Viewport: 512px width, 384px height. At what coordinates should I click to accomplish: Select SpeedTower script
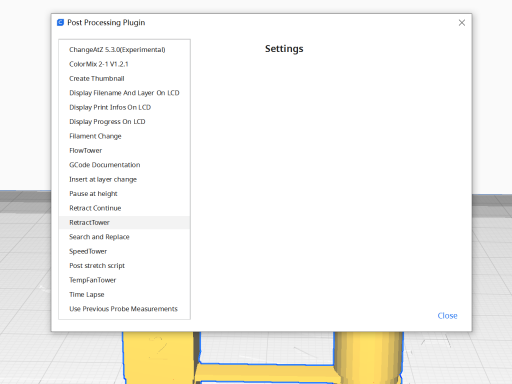point(124,251)
